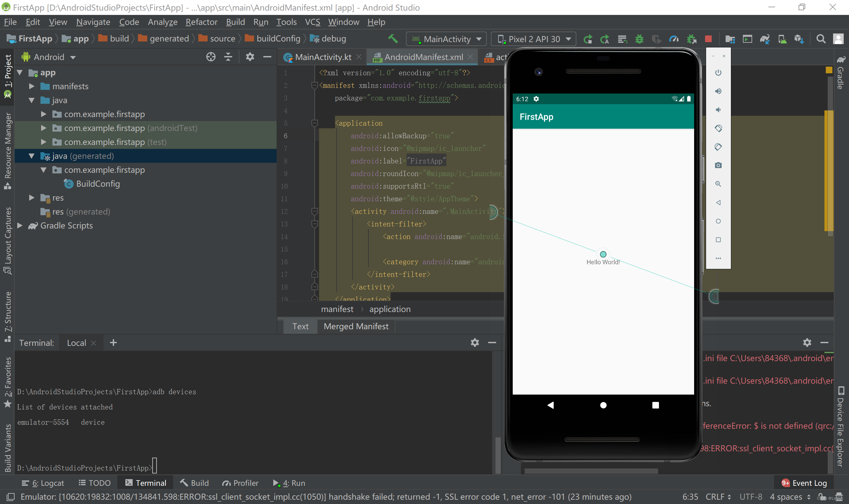
Task: Select BuildConfig file in project tree
Action: coord(98,184)
